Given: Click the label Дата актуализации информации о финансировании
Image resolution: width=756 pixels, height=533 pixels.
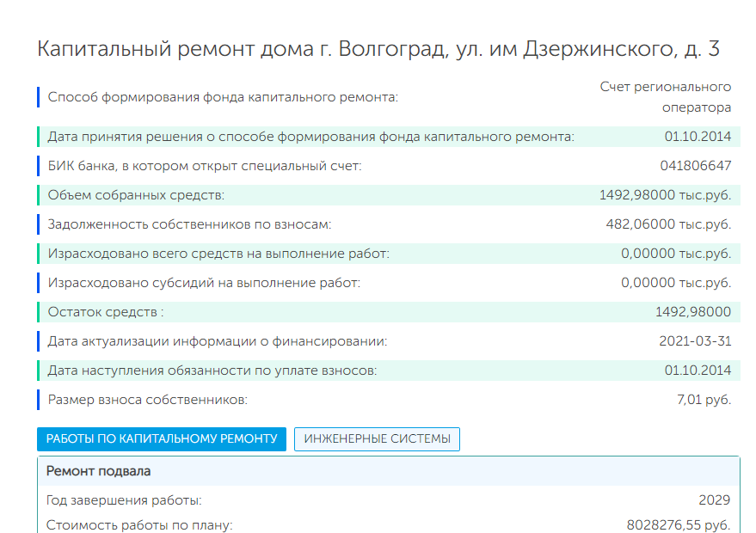Looking at the screenshot, I should pos(218,341).
